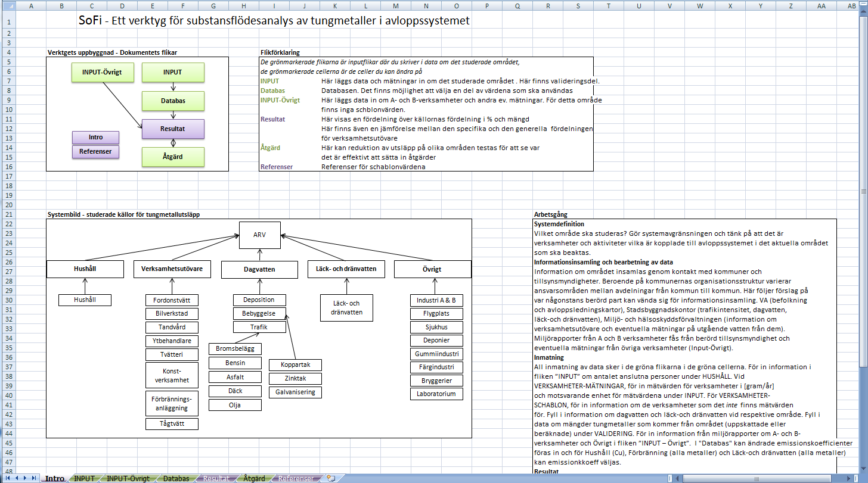
Task: Select the Tandvård box
Action: pyautogui.click(x=172, y=328)
